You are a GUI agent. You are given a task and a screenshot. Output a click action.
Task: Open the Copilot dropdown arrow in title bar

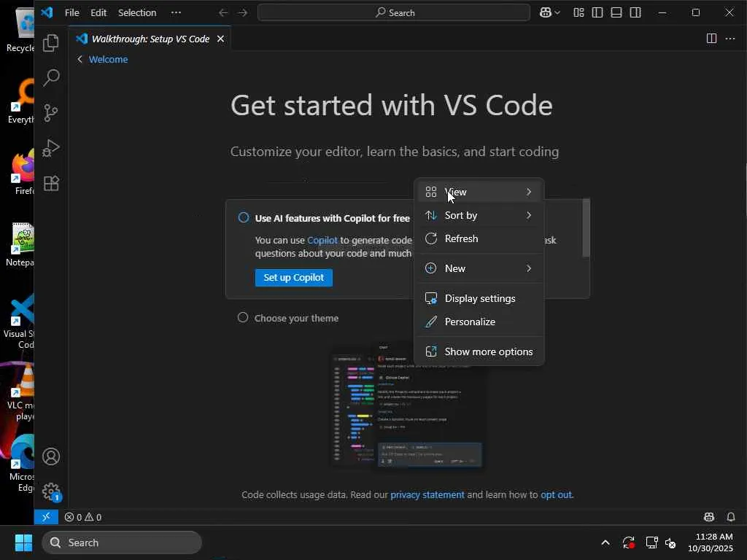(x=557, y=13)
